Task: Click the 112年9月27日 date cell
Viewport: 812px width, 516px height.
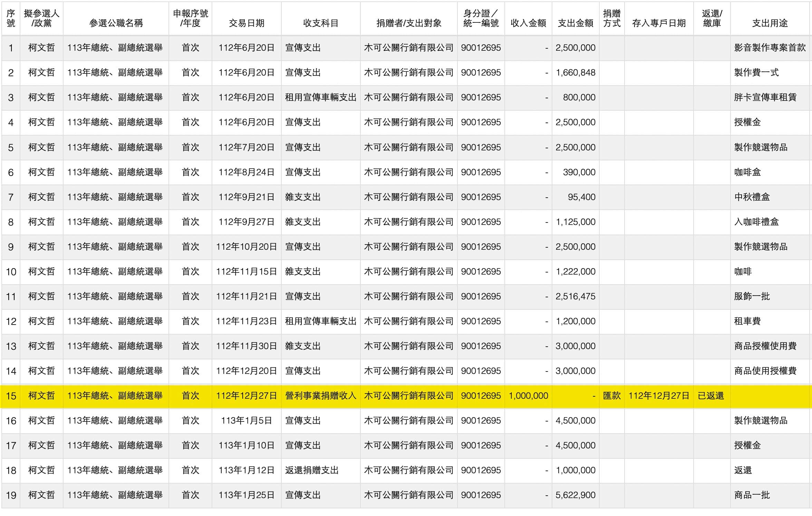Action: pos(246,222)
